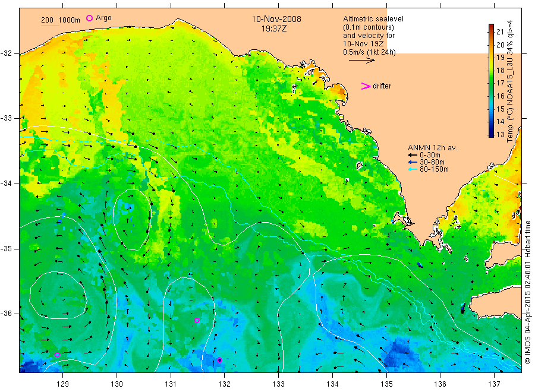
Task: Click the '0-30m' depth label
Action: click(x=430, y=155)
